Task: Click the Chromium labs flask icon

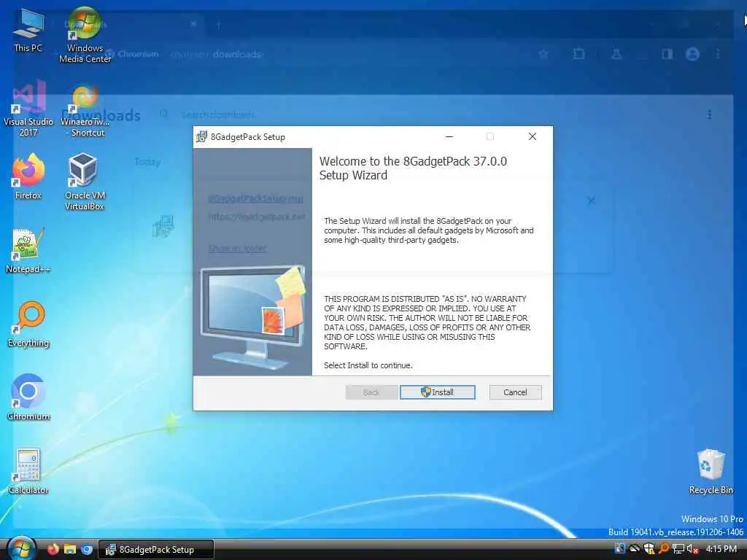Action: click(616, 54)
